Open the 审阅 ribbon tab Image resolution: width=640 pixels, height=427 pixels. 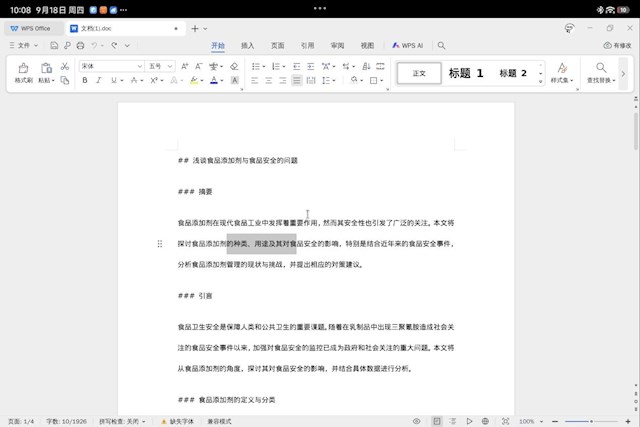tap(337, 46)
